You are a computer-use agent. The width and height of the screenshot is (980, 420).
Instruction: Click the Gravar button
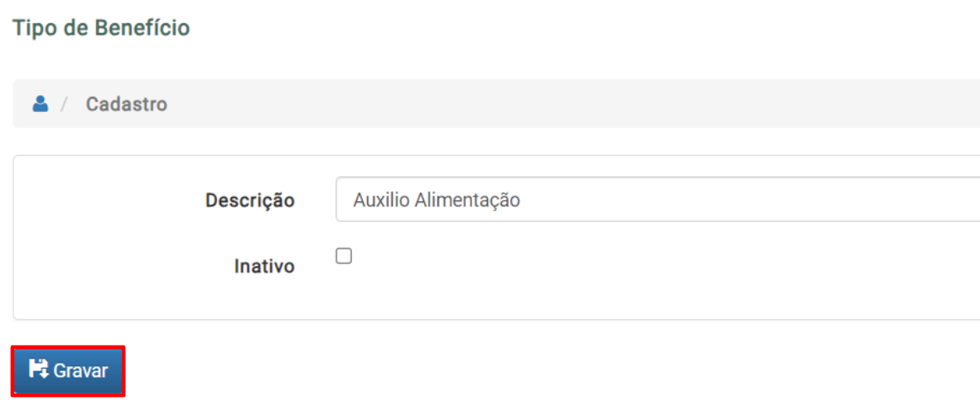coord(68,370)
